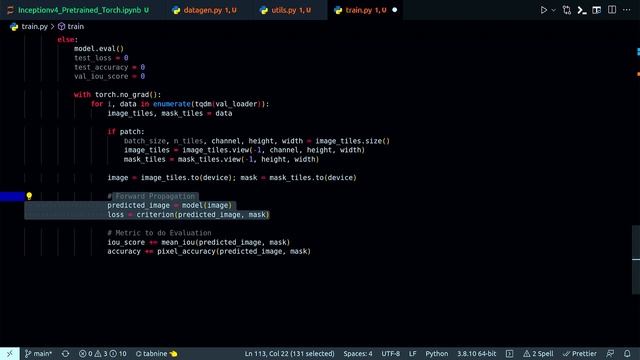Open changes with the source compare icon
Screen dimensions: 640x360
(x=567, y=10)
